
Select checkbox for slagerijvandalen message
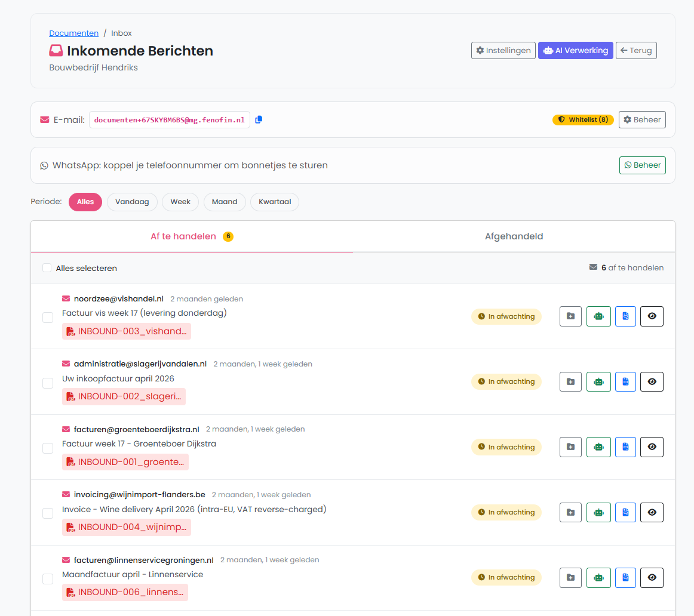pyautogui.click(x=48, y=383)
